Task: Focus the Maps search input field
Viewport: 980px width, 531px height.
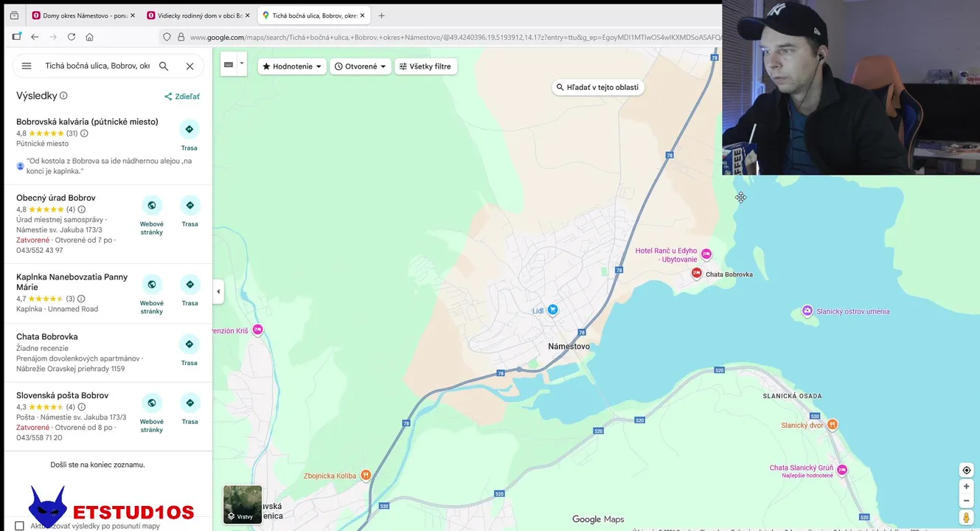Action: tap(97, 66)
